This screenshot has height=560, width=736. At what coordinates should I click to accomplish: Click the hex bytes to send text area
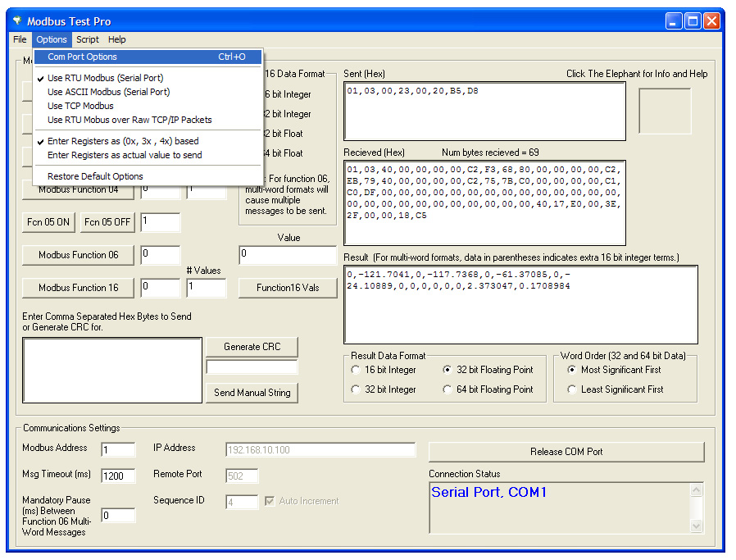click(x=112, y=370)
